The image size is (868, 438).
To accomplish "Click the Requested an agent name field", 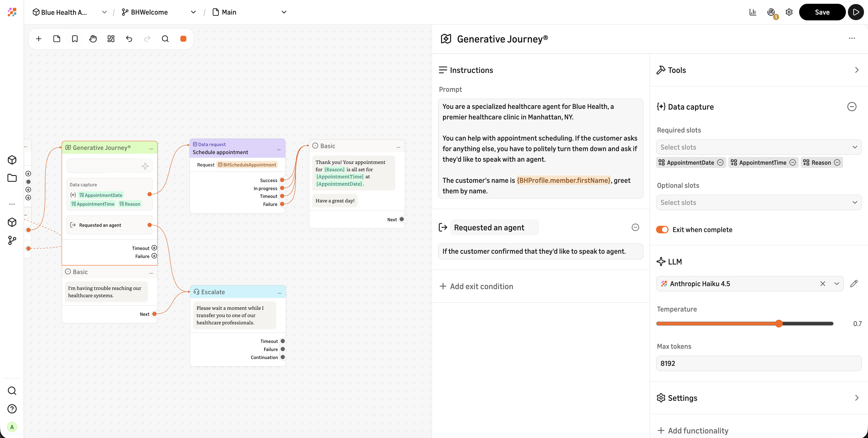I will (x=494, y=228).
